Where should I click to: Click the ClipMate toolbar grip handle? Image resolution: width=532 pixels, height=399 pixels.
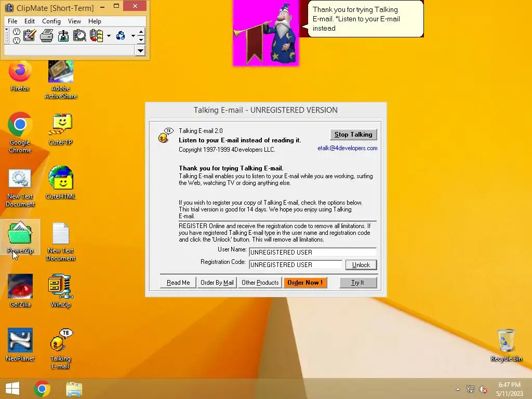click(6, 36)
